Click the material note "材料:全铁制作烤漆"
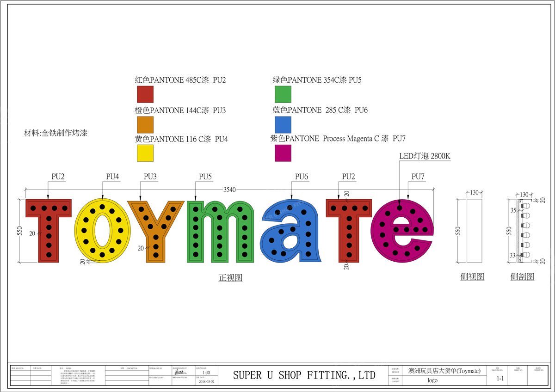 click(55, 133)
